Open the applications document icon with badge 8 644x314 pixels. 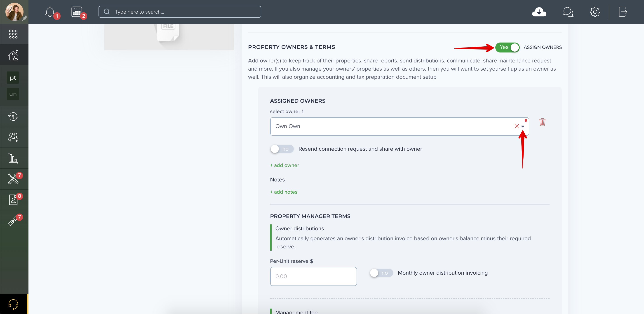(x=13, y=200)
